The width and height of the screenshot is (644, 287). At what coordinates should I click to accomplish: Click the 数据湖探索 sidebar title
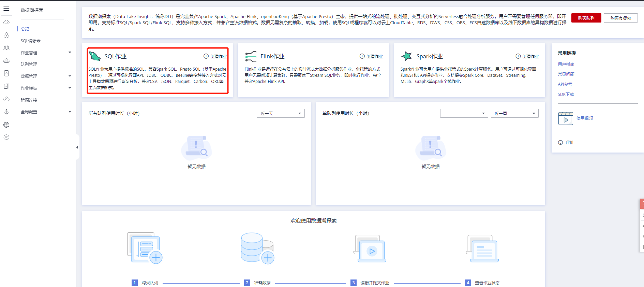coord(32,10)
